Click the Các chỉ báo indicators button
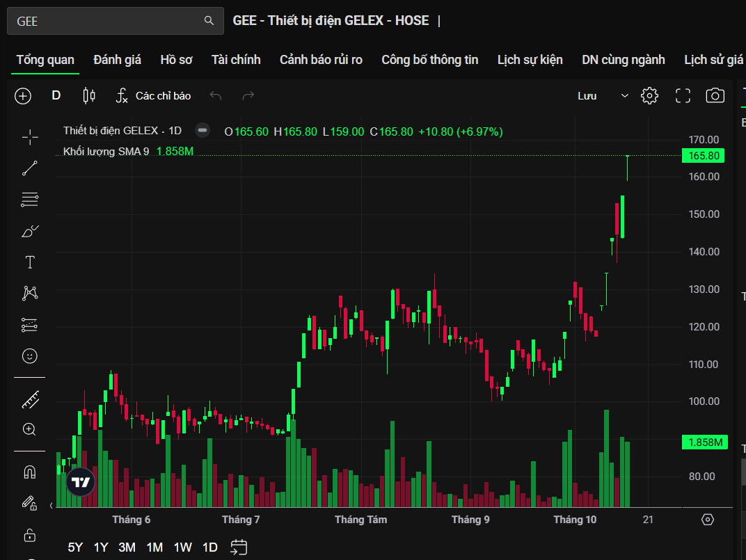 [153, 96]
